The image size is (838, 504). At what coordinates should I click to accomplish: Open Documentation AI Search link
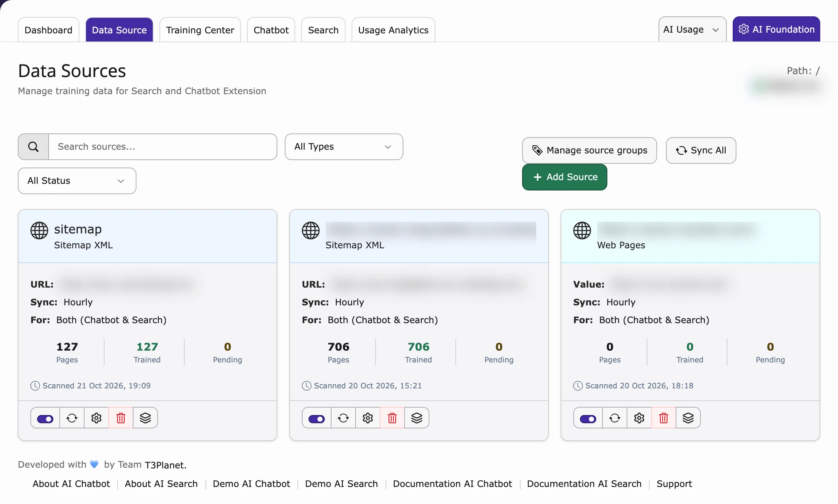pyautogui.click(x=584, y=484)
